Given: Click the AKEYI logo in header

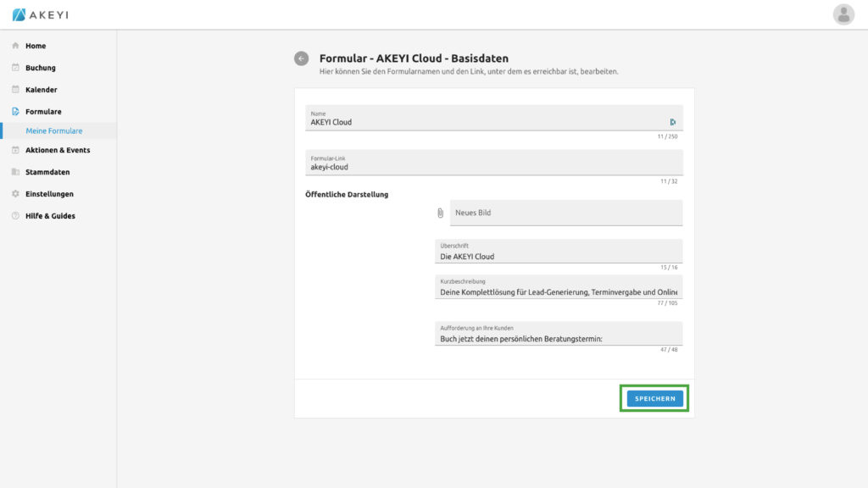Looking at the screenshot, I should click(40, 14).
